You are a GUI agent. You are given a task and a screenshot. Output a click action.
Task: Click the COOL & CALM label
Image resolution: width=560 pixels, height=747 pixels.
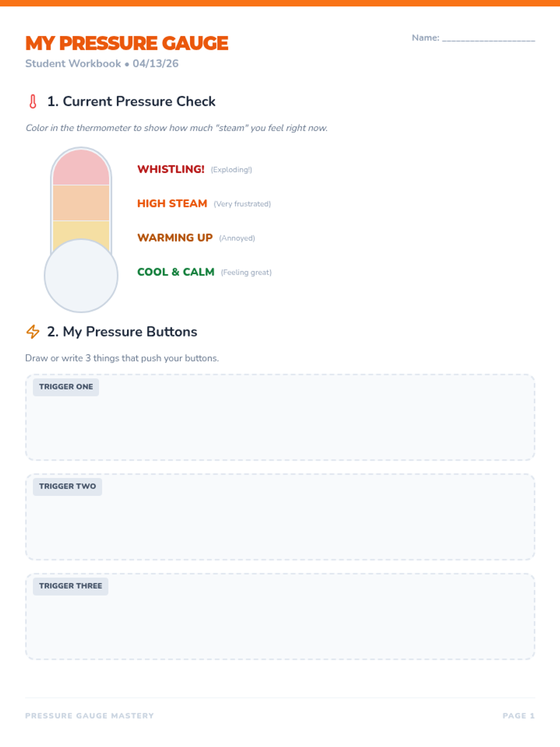pyautogui.click(x=176, y=272)
